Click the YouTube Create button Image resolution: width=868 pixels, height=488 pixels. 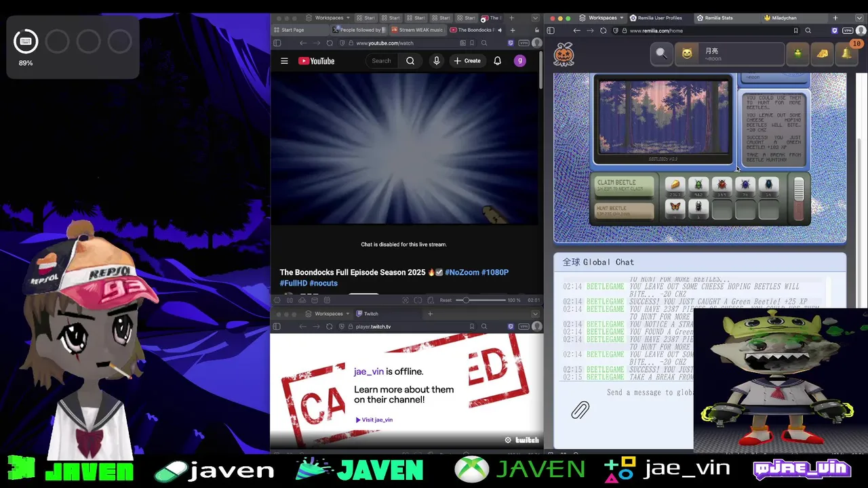(467, 61)
